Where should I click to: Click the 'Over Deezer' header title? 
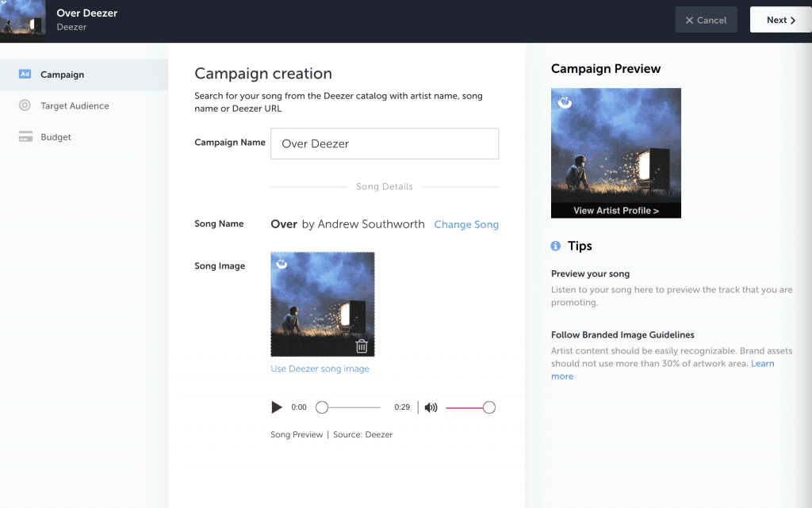click(87, 13)
